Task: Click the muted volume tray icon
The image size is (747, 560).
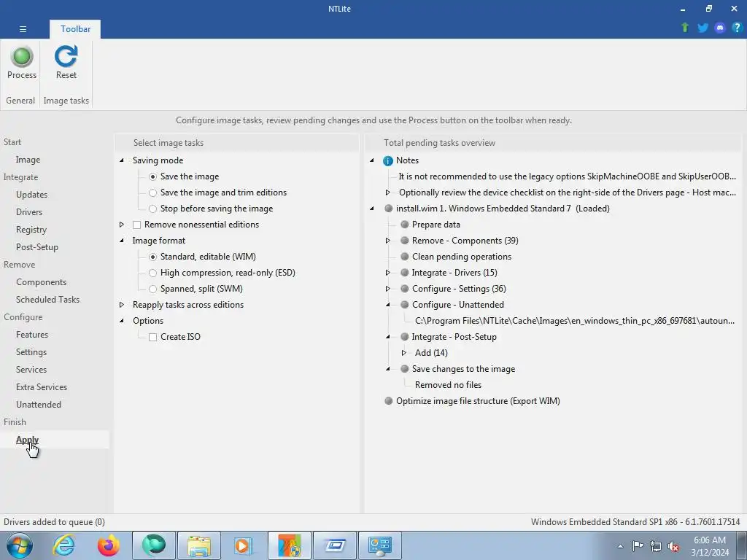Action: (x=673, y=546)
